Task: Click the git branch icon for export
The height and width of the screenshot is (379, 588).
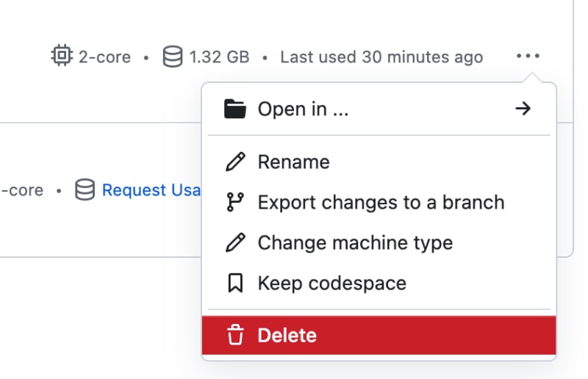Action: click(x=235, y=202)
